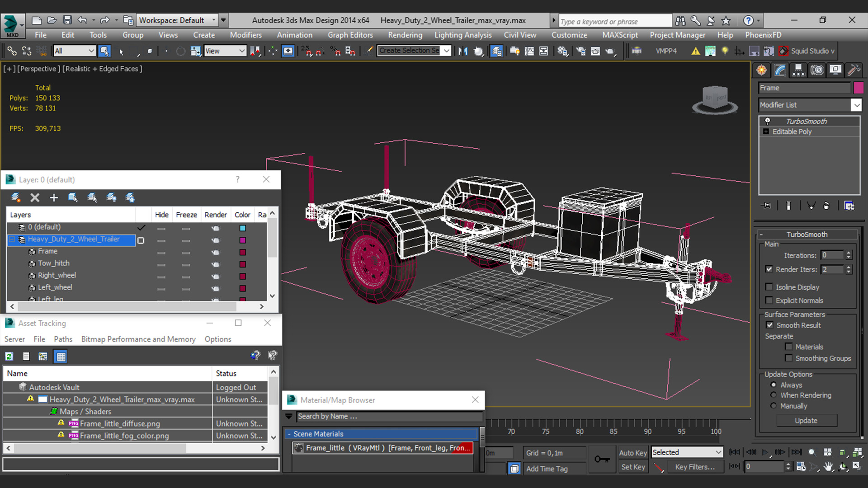Viewport: 868px width, 488px height.
Task: Click the Delete layer X icon
Action: pyautogui.click(x=35, y=198)
